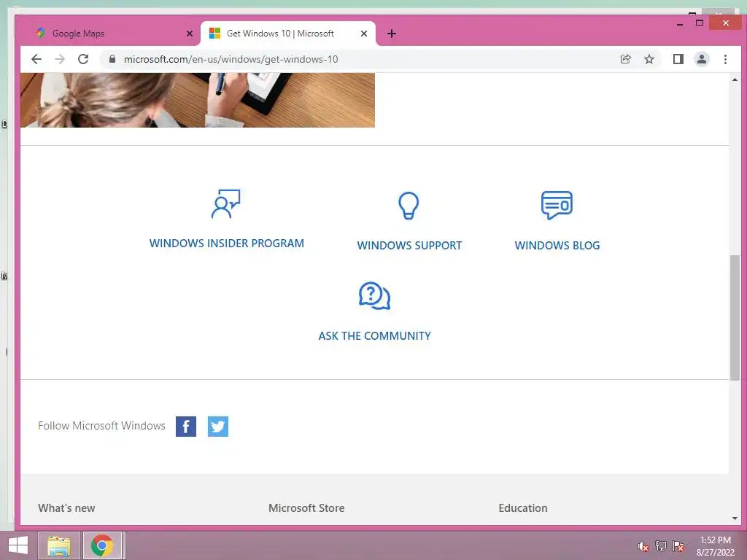Click the Windows Insider Program icon

pos(226,204)
